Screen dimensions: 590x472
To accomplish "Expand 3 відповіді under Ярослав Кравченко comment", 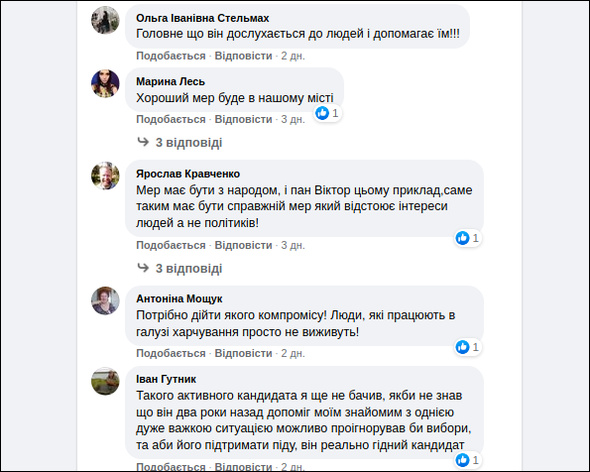I will click(189, 268).
